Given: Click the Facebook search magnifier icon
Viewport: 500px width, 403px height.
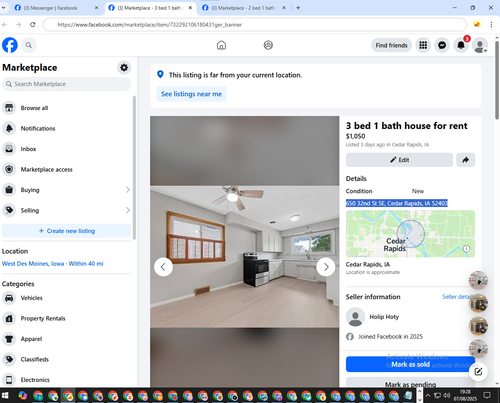Looking at the screenshot, I should pyautogui.click(x=29, y=45).
